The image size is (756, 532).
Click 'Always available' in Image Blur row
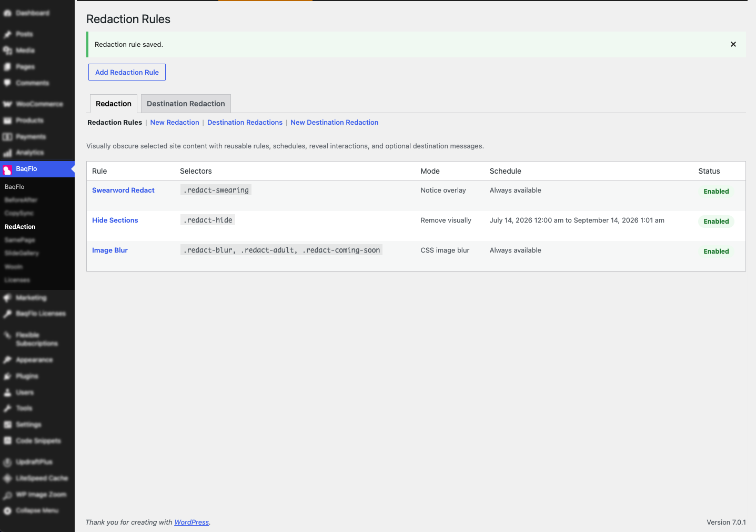coord(515,250)
